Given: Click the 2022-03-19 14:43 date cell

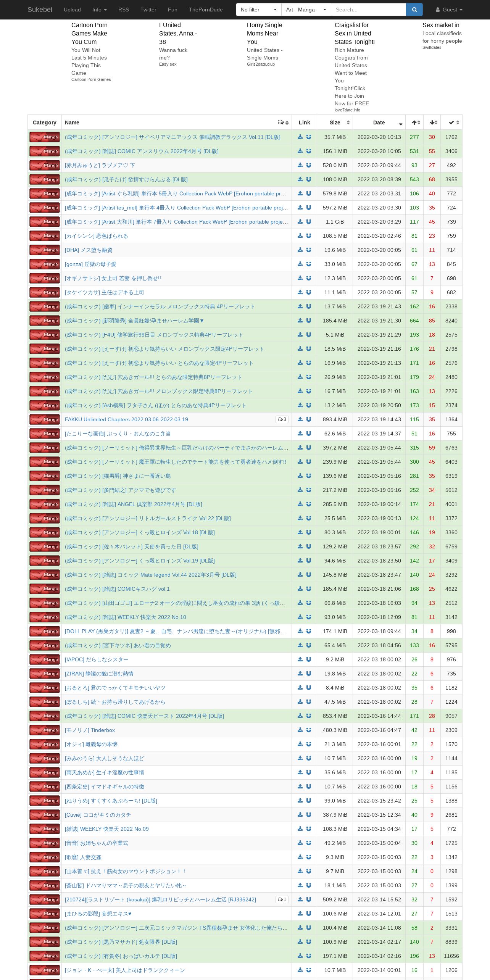Looking at the screenshot, I should coord(379,419).
